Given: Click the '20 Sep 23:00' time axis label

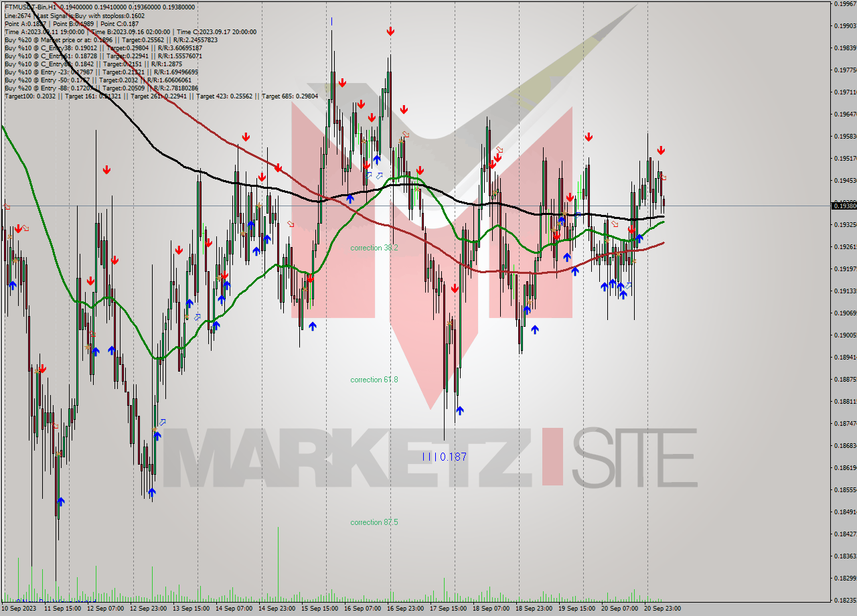Looking at the screenshot, I should pyautogui.click(x=662, y=609).
